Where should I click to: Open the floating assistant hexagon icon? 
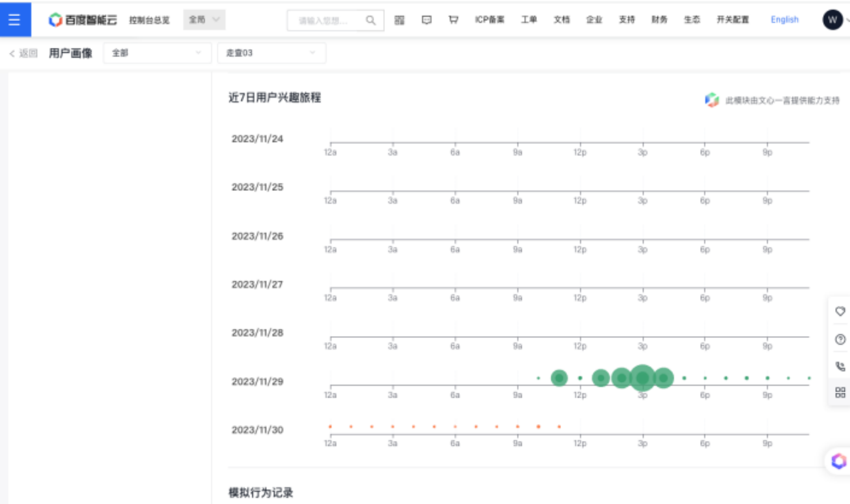tap(839, 461)
